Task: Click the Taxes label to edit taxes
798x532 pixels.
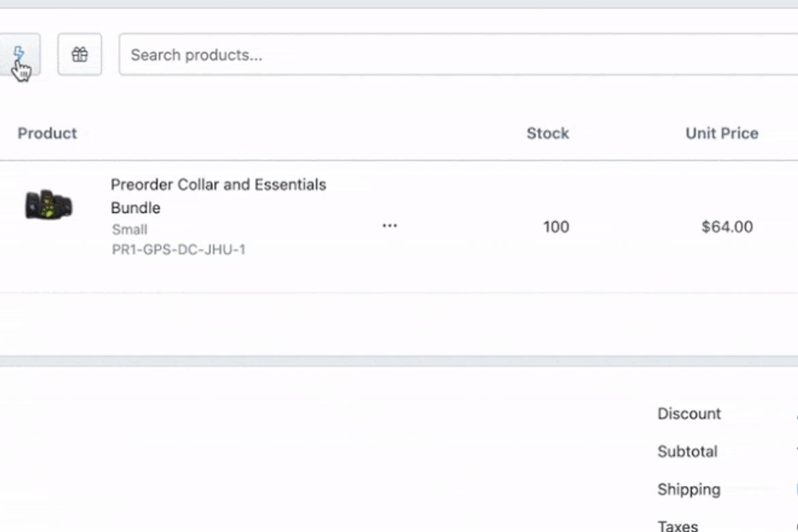Action: pos(677,525)
